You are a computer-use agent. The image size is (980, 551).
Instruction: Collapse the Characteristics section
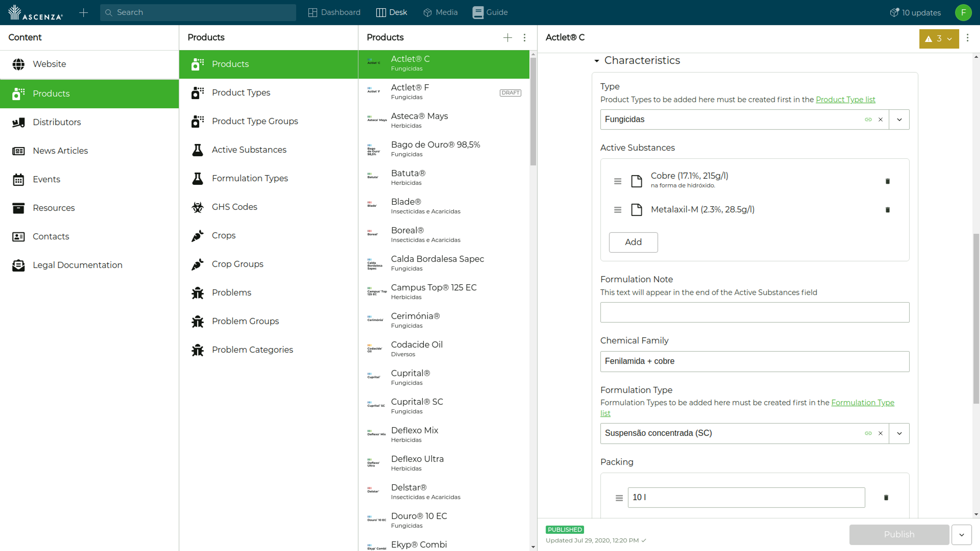coord(596,60)
